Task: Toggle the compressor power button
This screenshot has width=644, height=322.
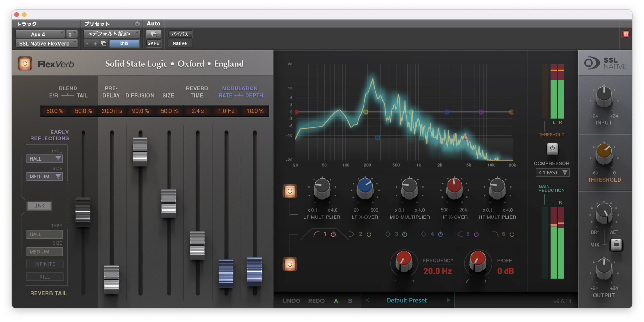Action: pyautogui.click(x=552, y=149)
